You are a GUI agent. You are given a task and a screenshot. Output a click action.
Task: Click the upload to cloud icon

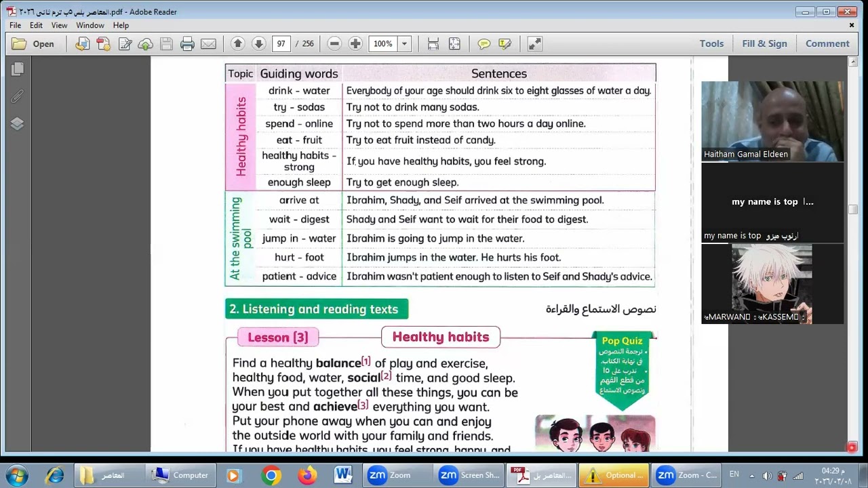(x=145, y=44)
